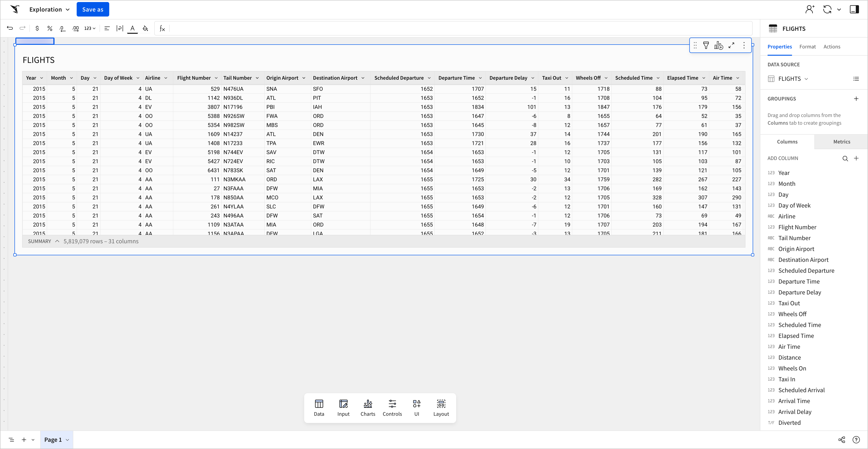Viewport: 868px width, 449px height.
Task: Click the share user icon
Action: 810,10
